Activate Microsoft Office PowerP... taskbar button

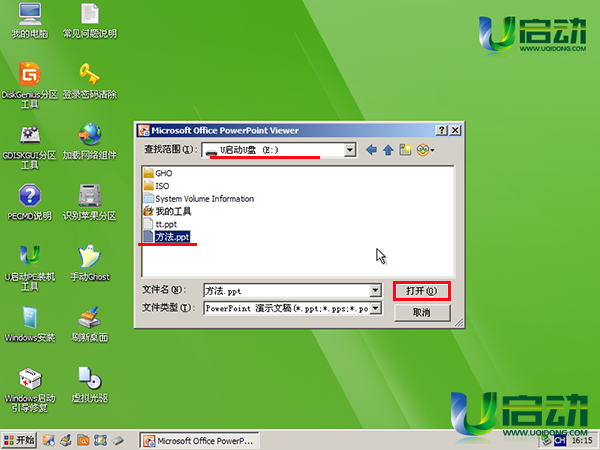click(x=199, y=441)
